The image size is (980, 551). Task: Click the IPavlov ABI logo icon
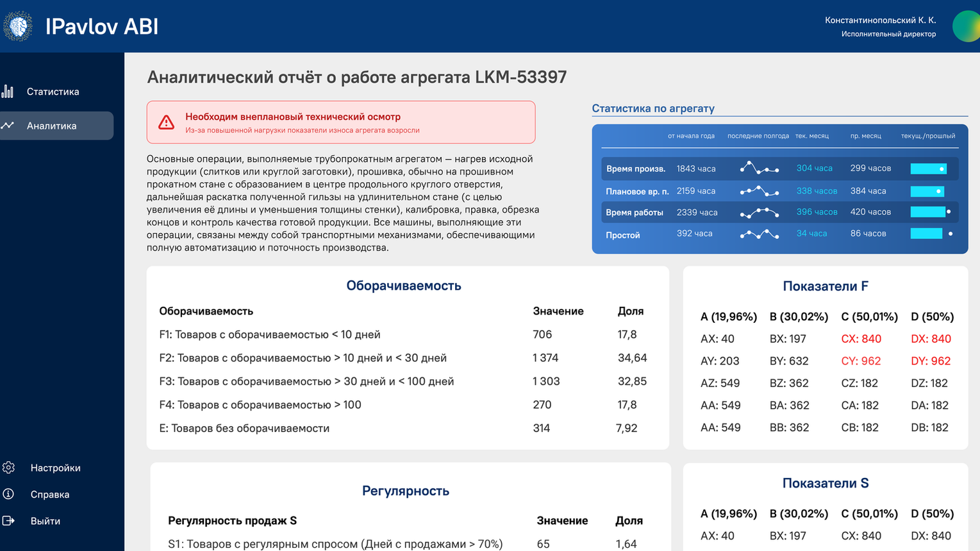[x=18, y=26]
